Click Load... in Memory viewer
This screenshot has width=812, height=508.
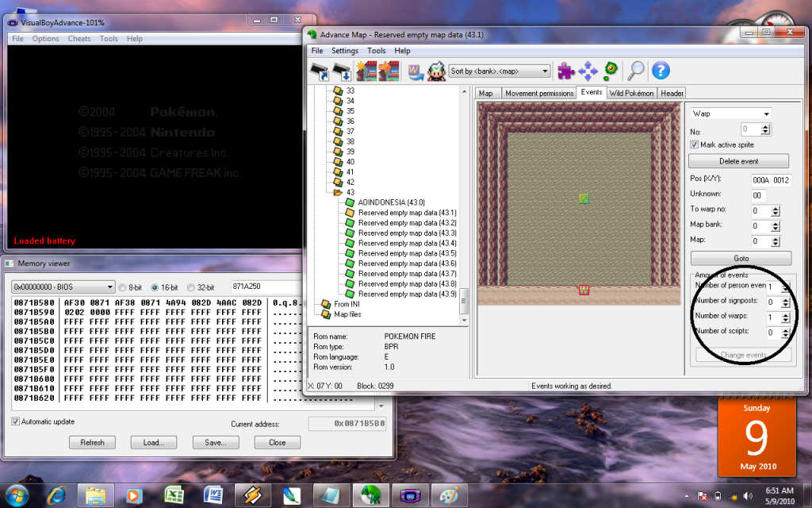coord(153,442)
